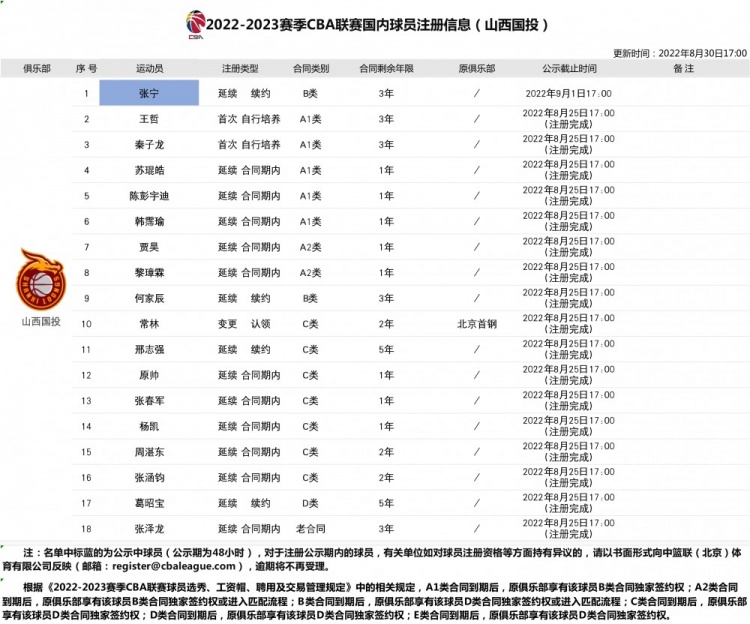Click the 5年 remaining term in 邢志强's row
The width and height of the screenshot is (750, 624).
[x=386, y=350]
